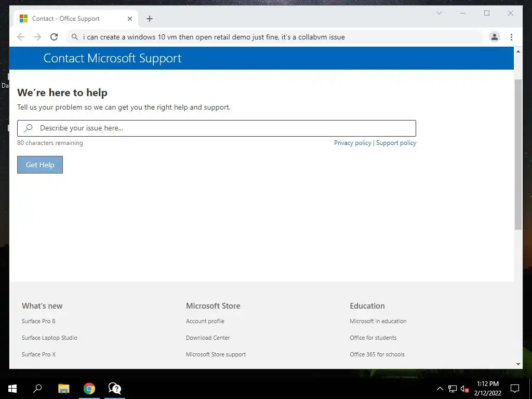Screen dimensions: 532x399
Task: Click the "Microsoft Store" footer heading
Action: coord(213,305)
